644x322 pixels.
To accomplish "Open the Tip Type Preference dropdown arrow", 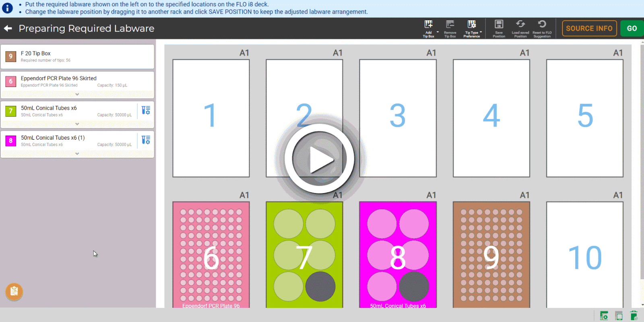I will (481, 32).
